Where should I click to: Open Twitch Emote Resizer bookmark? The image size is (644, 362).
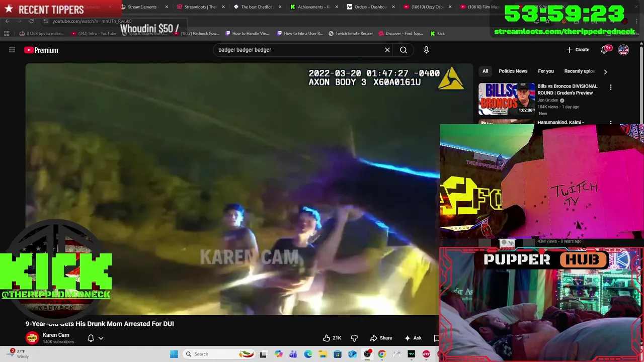click(x=351, y=34)
